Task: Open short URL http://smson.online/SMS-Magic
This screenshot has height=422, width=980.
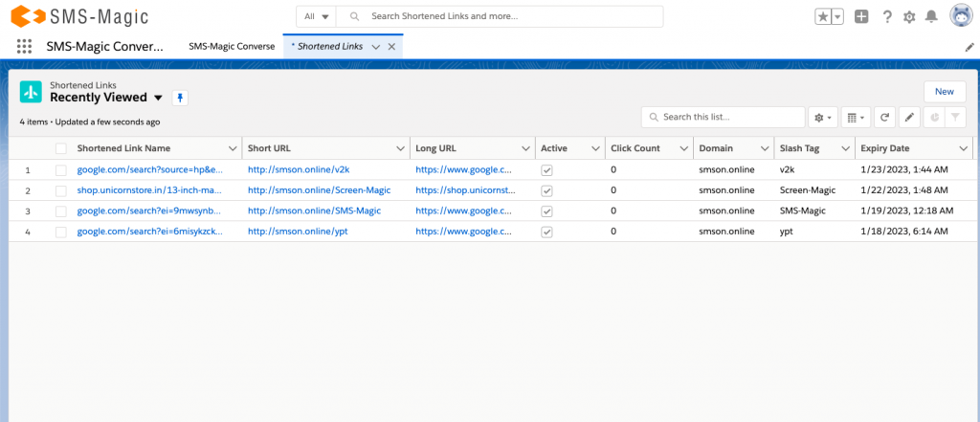Action: (314, 211)
